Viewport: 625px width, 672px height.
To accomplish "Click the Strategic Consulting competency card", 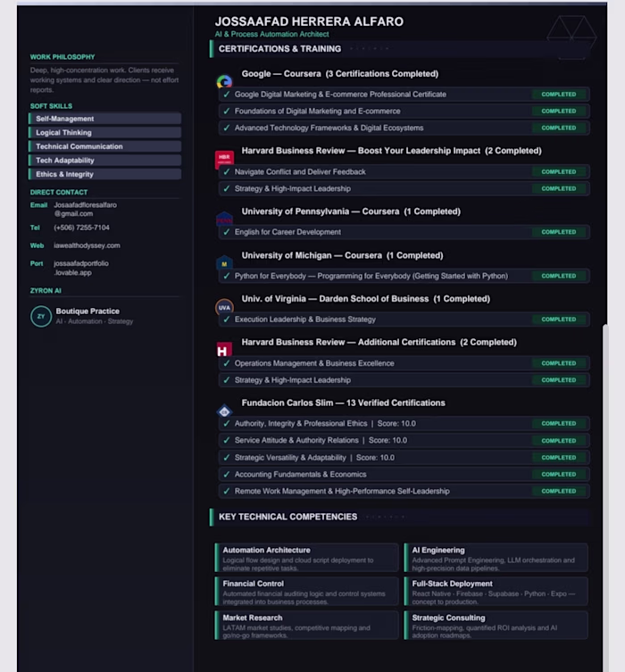I will tap(496, 626).
